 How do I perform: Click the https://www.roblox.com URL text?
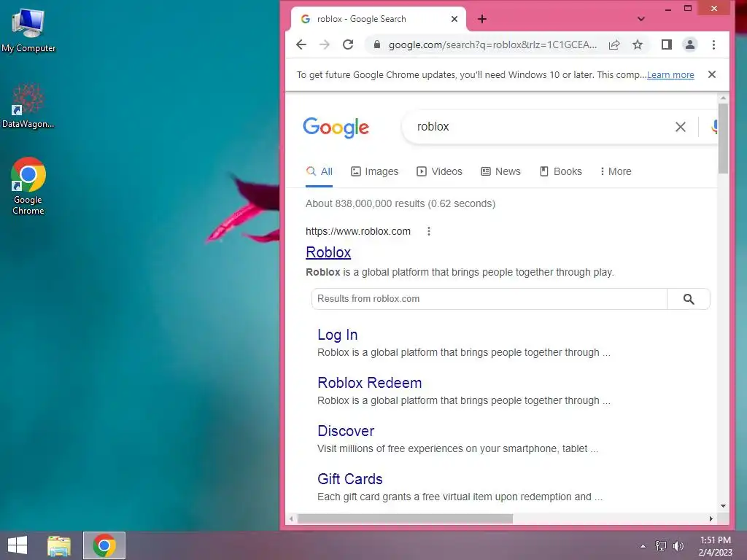[x=358, y=231]
